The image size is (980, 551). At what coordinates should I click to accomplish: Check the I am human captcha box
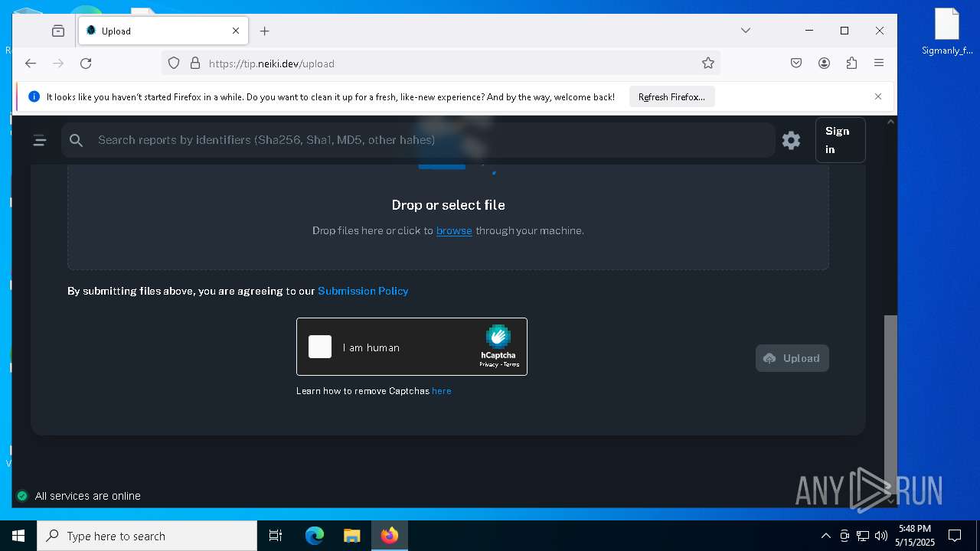320,347
